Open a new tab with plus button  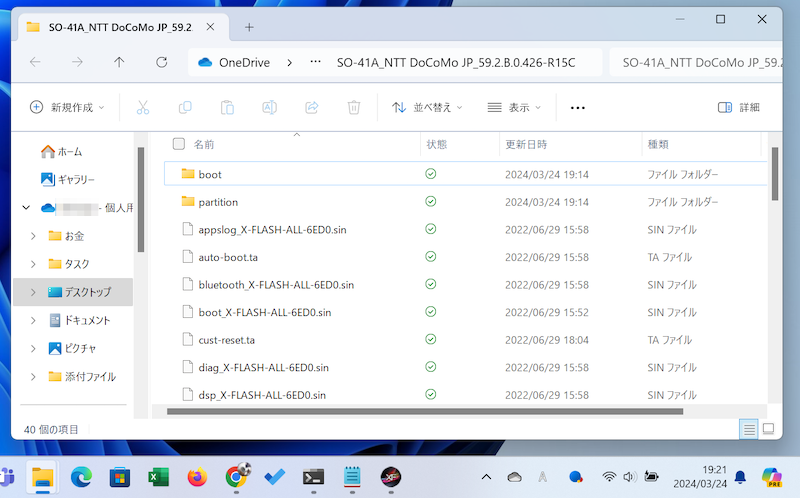249,26
